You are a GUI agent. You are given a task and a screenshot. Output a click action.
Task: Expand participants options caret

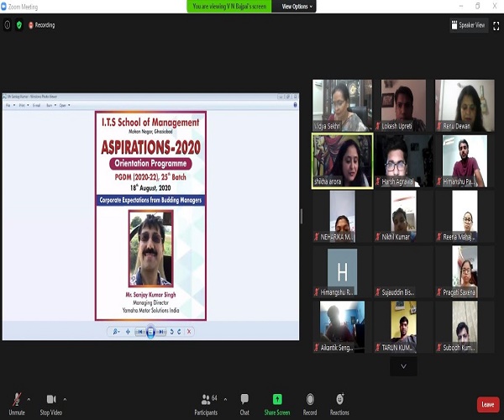tap(225, 400)
